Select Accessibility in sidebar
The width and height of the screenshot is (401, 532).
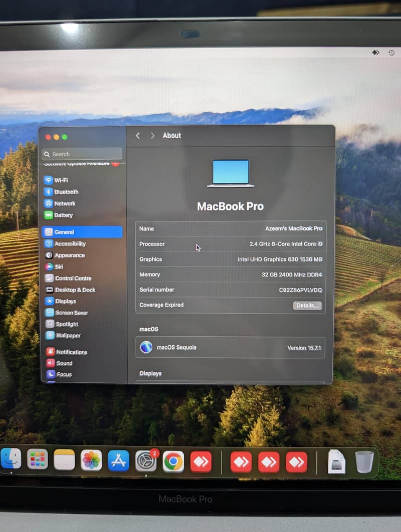coord(70,244)
